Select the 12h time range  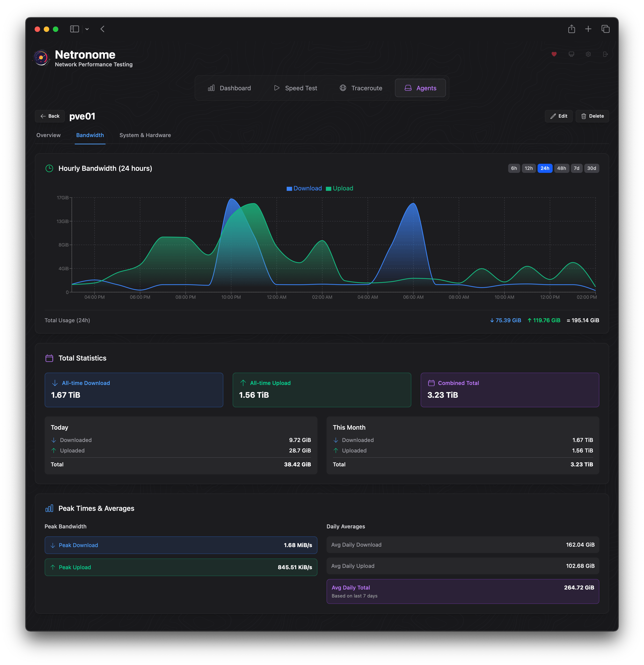point(528,168)
